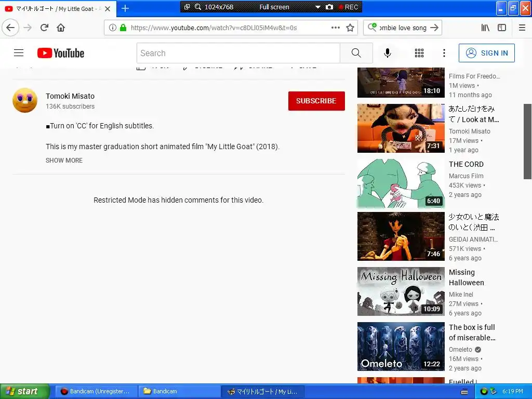Toggle the Firefox sidebar icon
Image resolution: width=532 pixels, height=399 pixels.
502,28
